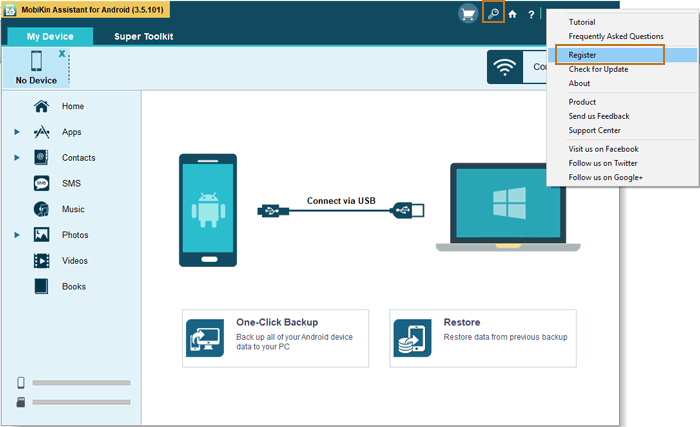The height and width of the screenshot is (427, 700).
Task: Open the SMS section label
Action: tap(71, 184)
